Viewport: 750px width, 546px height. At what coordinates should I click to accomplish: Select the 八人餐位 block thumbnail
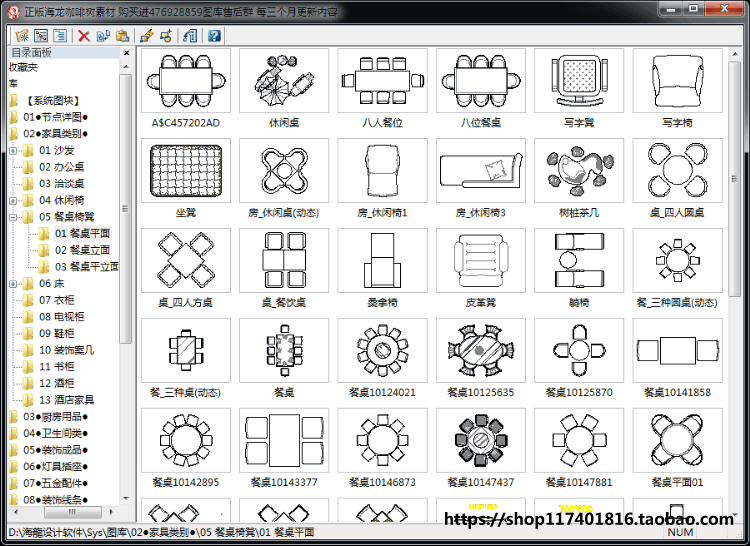pos(382,80)
